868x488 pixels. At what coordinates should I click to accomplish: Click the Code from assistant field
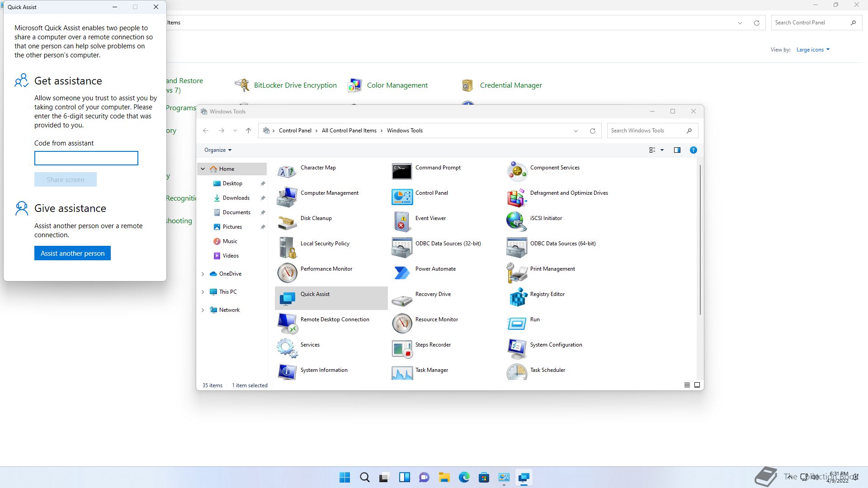click(86, 158)
